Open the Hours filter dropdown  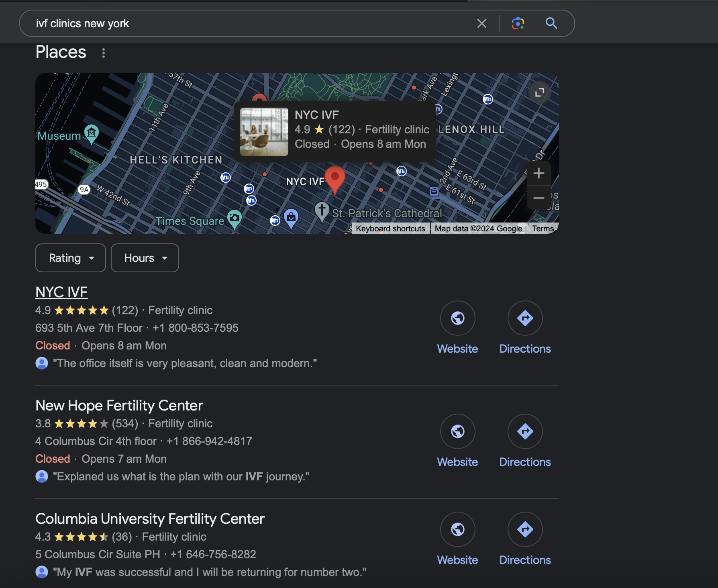pos(145,258)
